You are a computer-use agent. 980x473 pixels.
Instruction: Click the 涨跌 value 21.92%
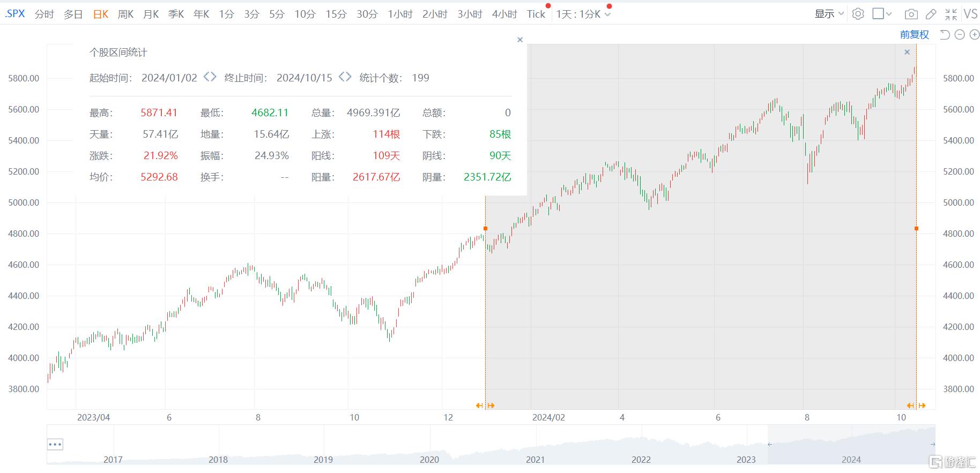(161, 156)
